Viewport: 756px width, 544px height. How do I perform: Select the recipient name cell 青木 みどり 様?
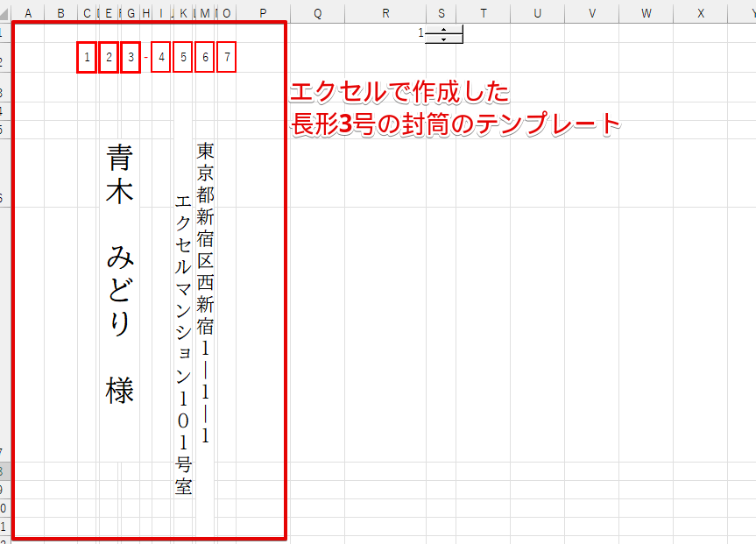pyautogui.click(x=120, y=273)
